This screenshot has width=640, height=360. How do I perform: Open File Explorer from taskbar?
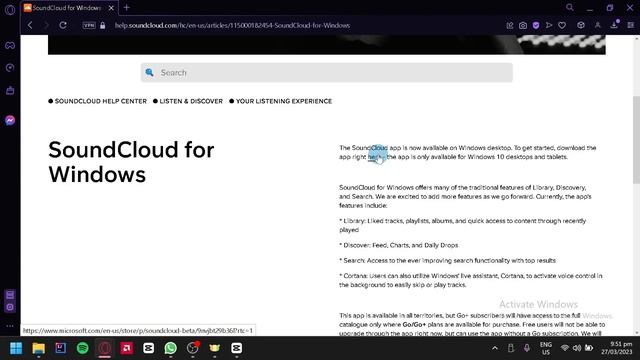click(38, 348)
